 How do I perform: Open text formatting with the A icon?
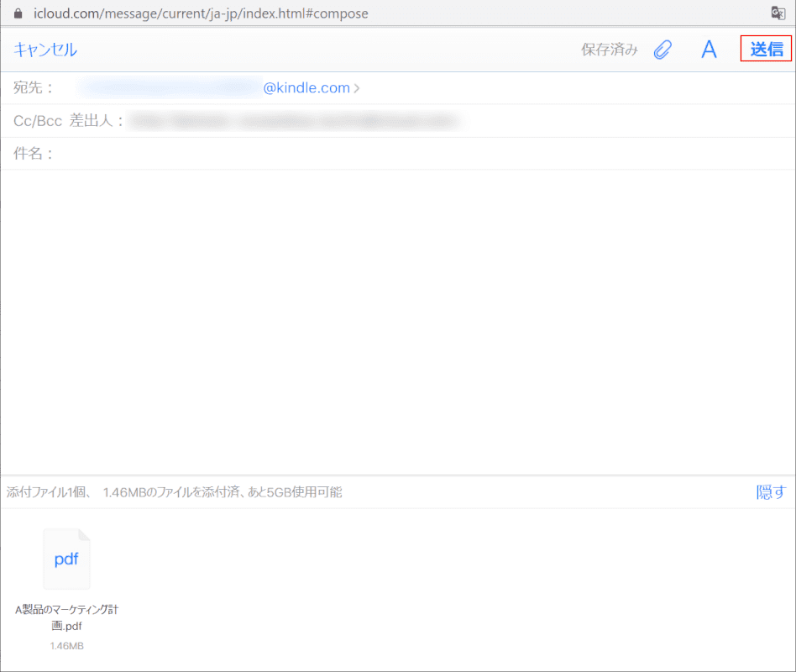click(710, 50)
